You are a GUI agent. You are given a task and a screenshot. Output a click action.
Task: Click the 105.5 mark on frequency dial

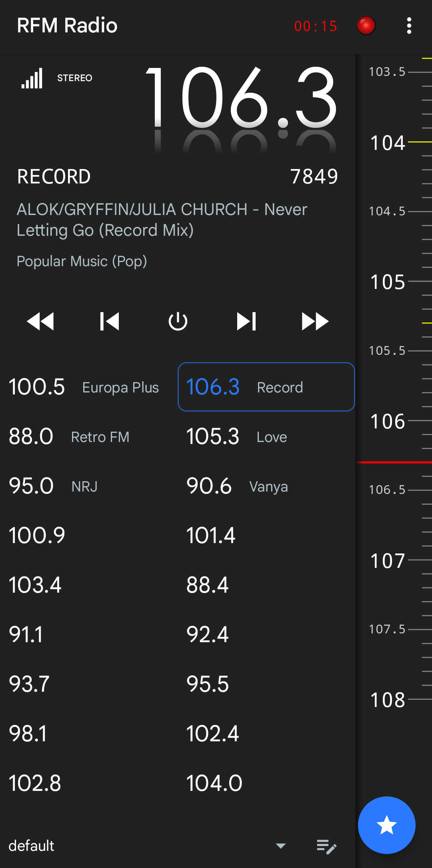tap(387, 351)
